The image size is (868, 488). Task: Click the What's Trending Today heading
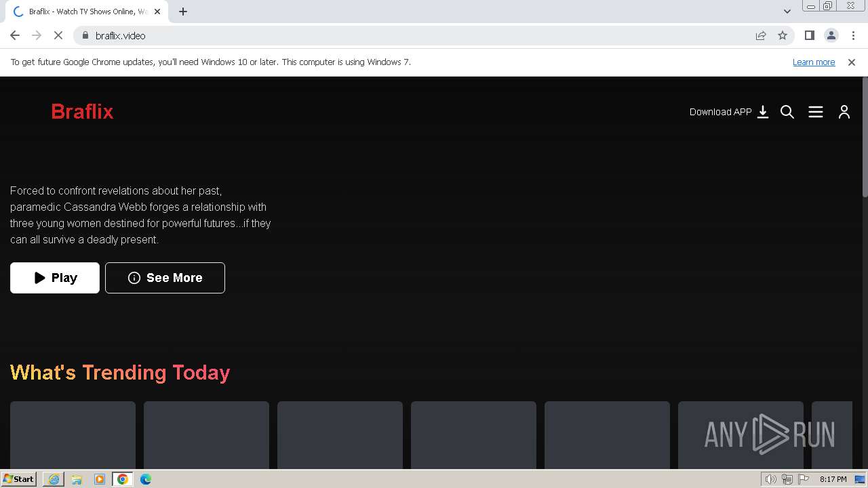pos(120,372)
